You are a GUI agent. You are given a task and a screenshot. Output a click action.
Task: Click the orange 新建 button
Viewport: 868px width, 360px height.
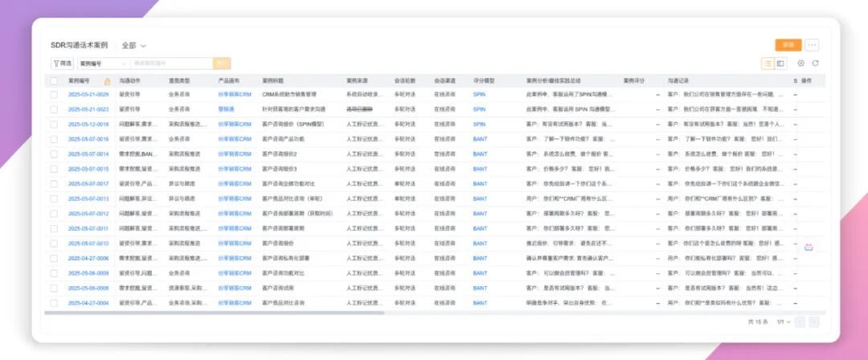point(788,45)
